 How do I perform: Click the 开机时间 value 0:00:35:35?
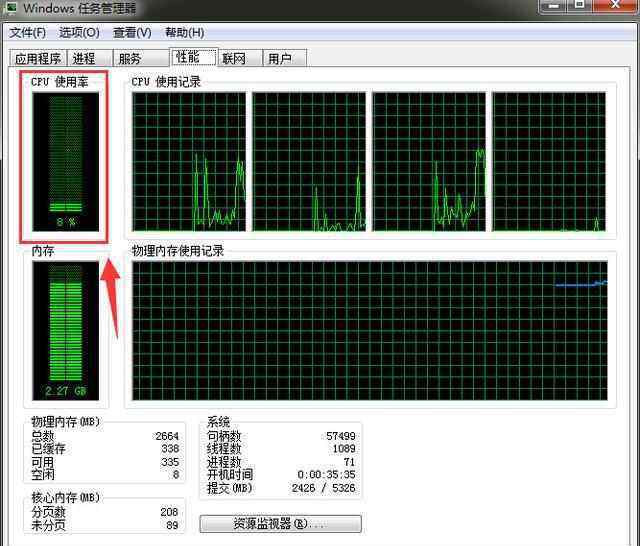(327, 475)
